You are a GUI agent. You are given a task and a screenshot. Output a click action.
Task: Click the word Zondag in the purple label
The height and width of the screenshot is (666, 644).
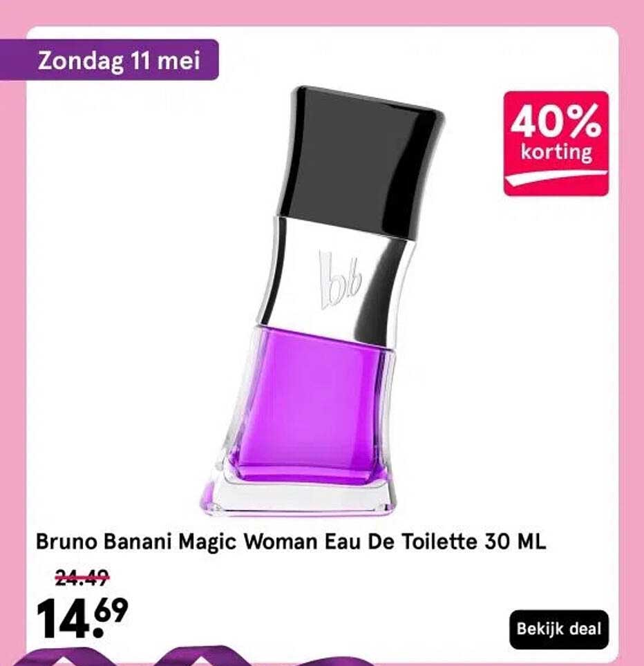click(81, 61)
